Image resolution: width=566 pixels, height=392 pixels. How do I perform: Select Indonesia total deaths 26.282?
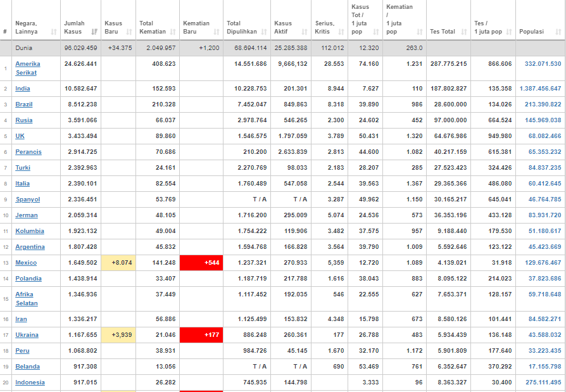166,383
